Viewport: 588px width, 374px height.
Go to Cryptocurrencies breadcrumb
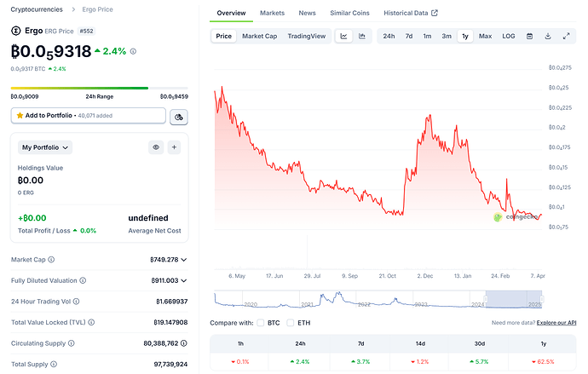coord(37,9)
